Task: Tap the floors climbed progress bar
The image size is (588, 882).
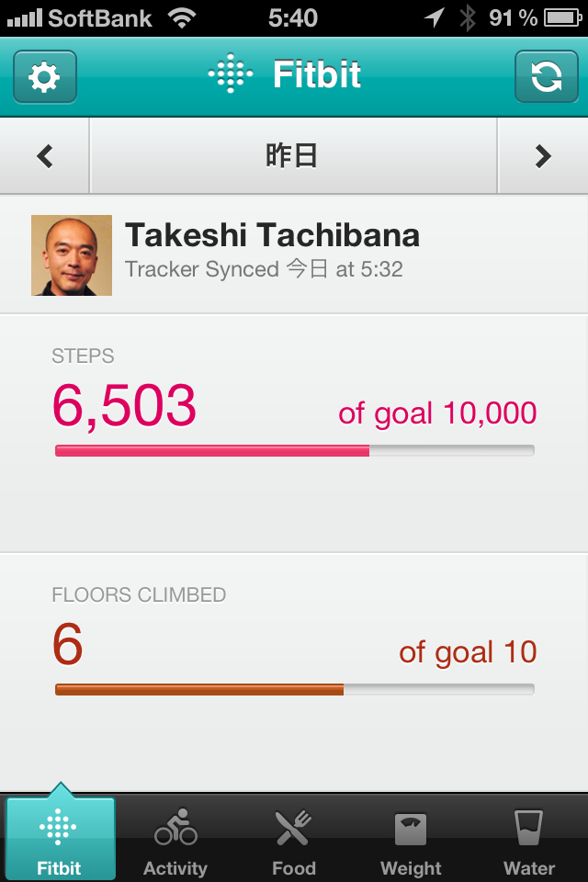Action: (294, 689)
